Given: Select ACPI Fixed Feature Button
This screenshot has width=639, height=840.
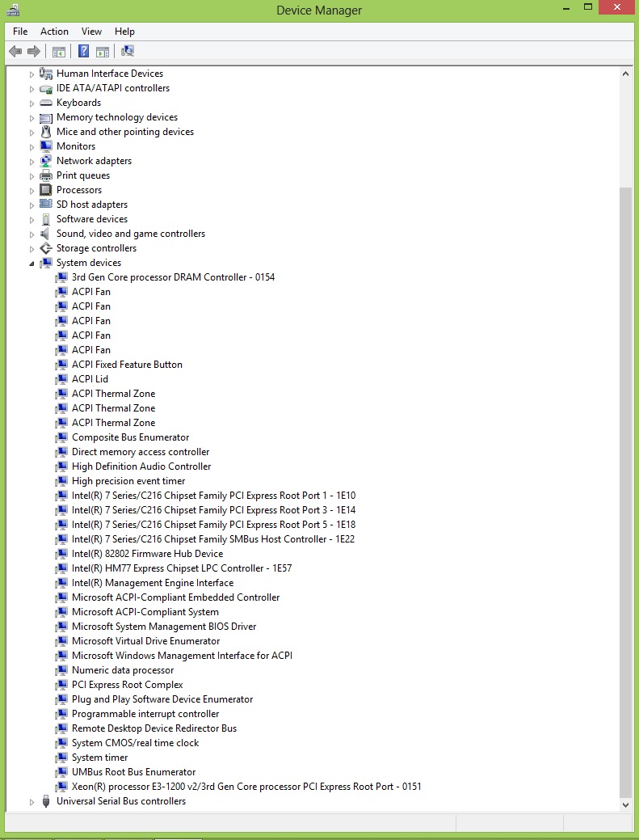Looking at the screenshot, I should 128,365.
